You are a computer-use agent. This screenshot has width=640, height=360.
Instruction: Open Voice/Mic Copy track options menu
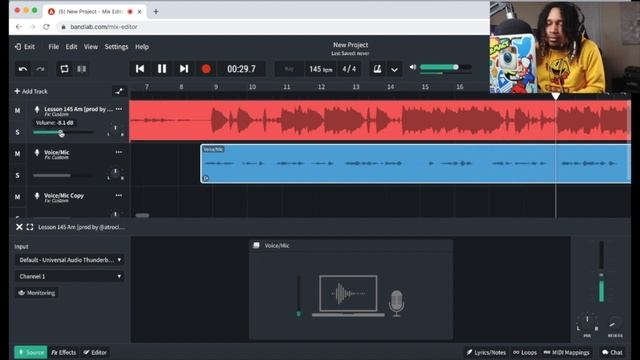click(119, 196)
